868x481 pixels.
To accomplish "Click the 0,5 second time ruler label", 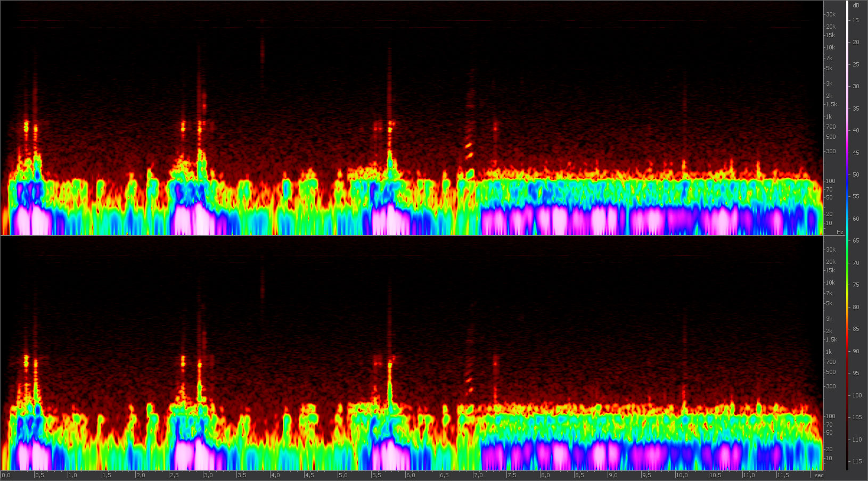I will coord(39,475).
